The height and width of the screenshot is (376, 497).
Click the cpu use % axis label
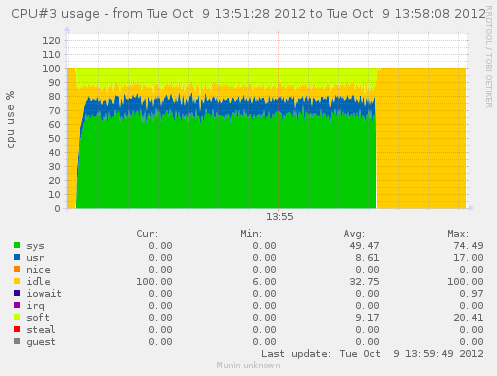pyautogui.click(x=10, y=120)
